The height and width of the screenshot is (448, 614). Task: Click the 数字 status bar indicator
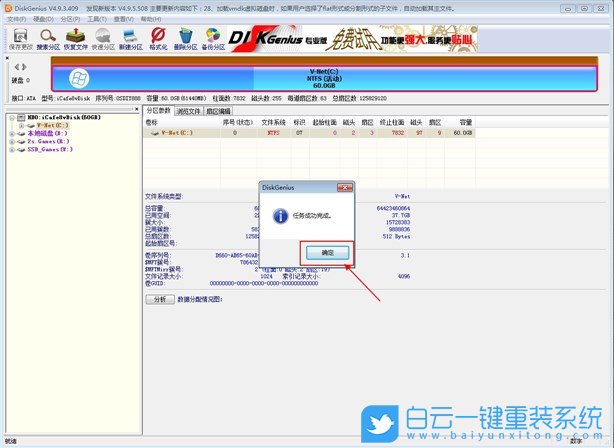click(576, 441)
